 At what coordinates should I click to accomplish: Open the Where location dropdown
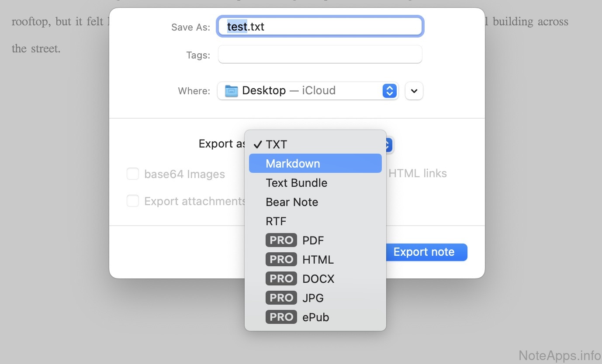tap(389, 91)
